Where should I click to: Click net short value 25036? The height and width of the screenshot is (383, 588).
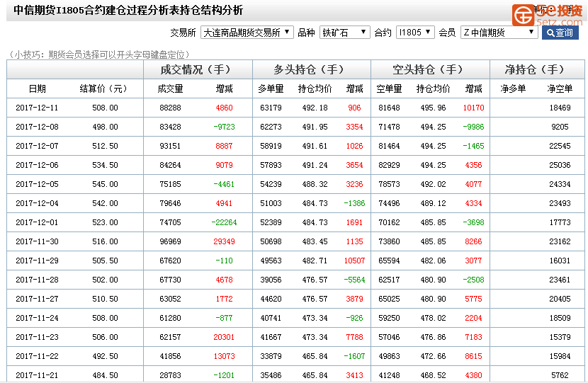pos(560,165)
